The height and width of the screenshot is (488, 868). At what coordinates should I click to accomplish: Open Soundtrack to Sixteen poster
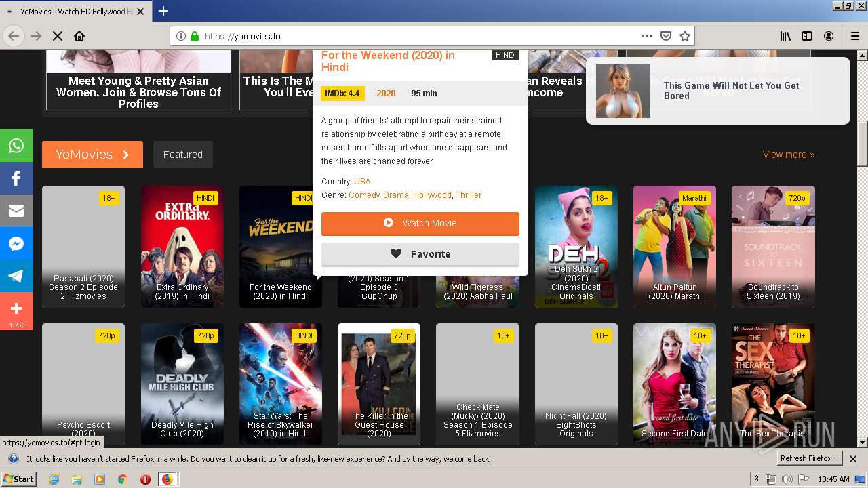click(x=773, y=247)
